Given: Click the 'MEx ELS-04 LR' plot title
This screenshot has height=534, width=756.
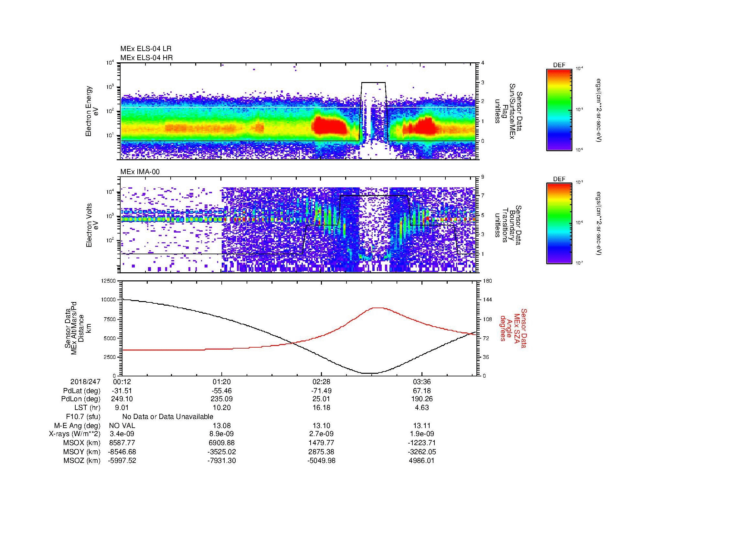Looking at the screenshot, I should (x=146, y=49).
